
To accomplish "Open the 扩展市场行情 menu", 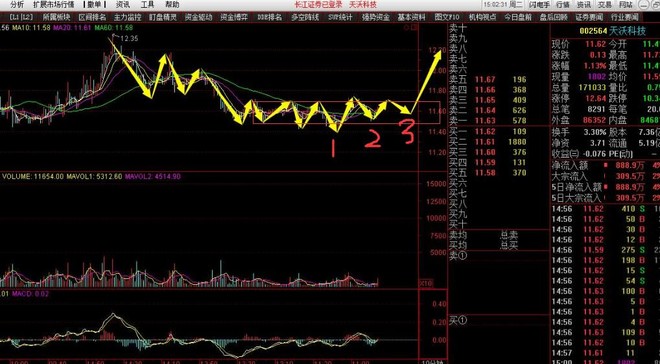I will [53, 5].
